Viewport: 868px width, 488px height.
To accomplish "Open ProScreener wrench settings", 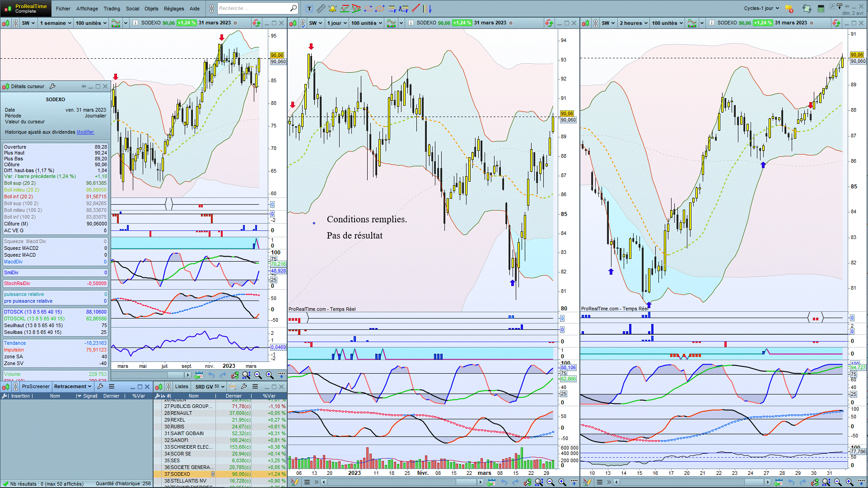I will (x=100, y=386).
